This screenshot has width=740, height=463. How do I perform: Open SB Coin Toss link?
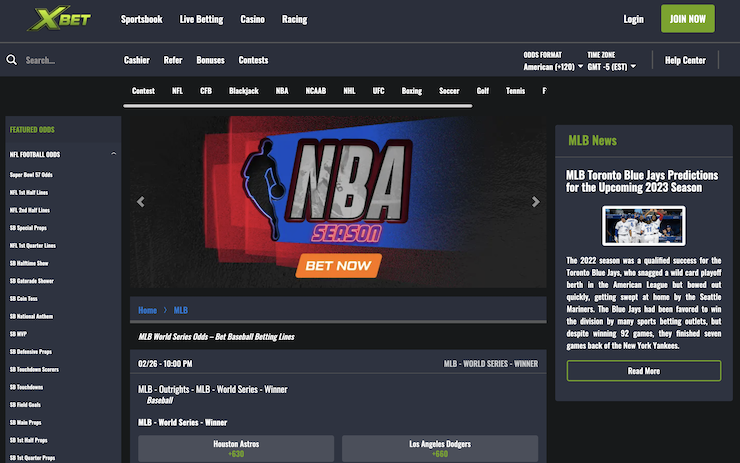pos(24,299)
